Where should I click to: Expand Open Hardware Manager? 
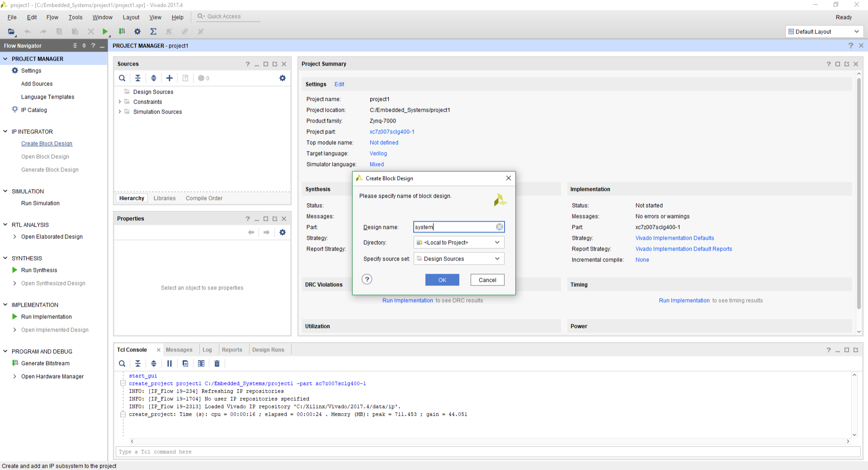click(15, 376)
